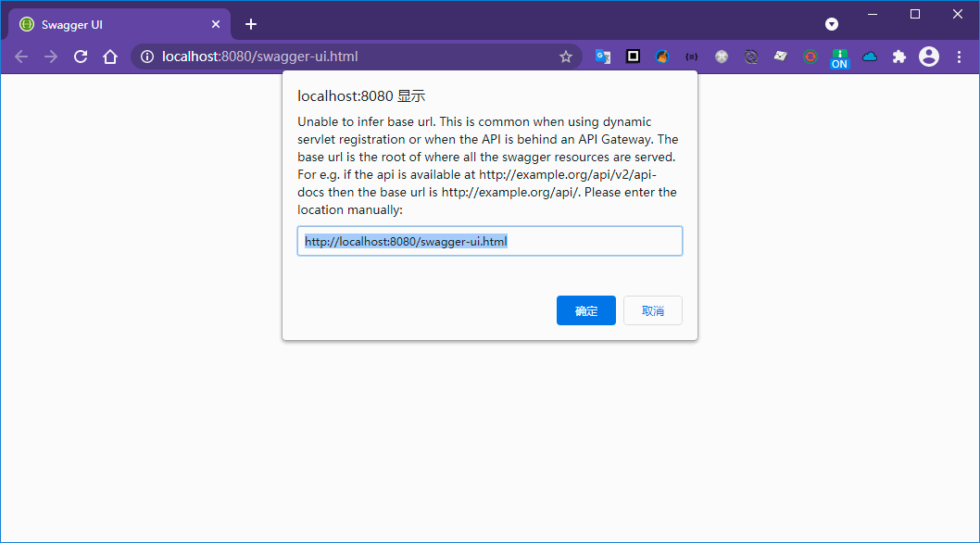Go to the browser home page

pyautogui.click(x=110, y=57)
